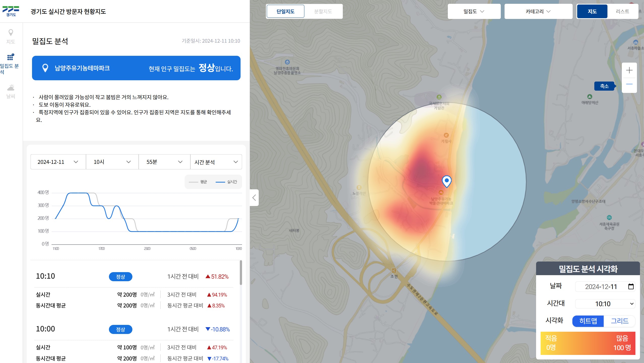Open the 2024-12-11 date dropdown

[x=58, y=162]
